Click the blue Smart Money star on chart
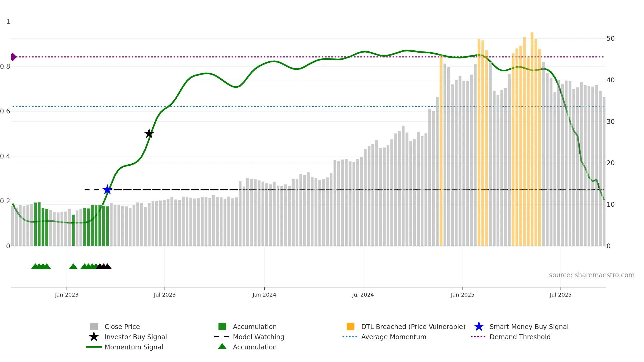This screenshot has height=362, width=644. [x=107, y=190]
